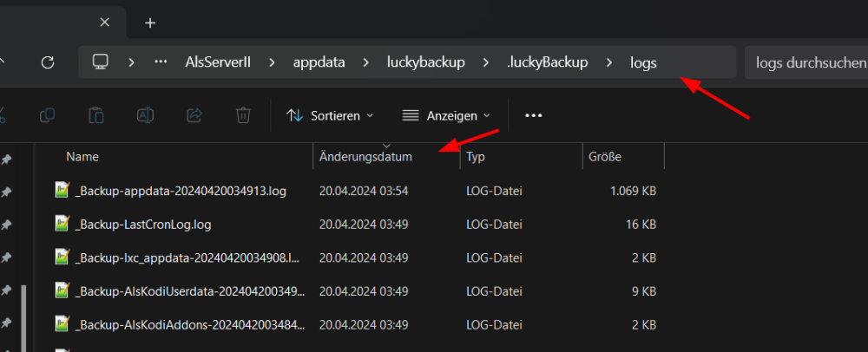
Task: Click the Delete trash icon
Action: (243, 115)
